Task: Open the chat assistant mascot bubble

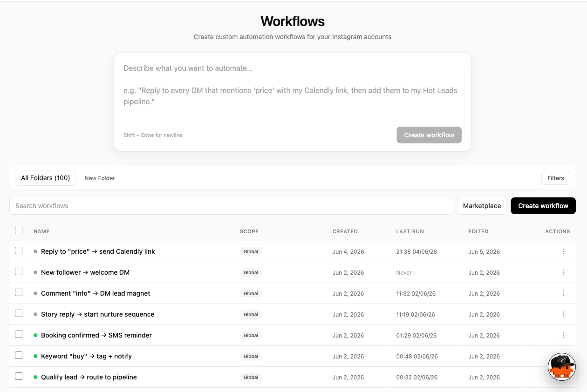Action: [562, 367]
